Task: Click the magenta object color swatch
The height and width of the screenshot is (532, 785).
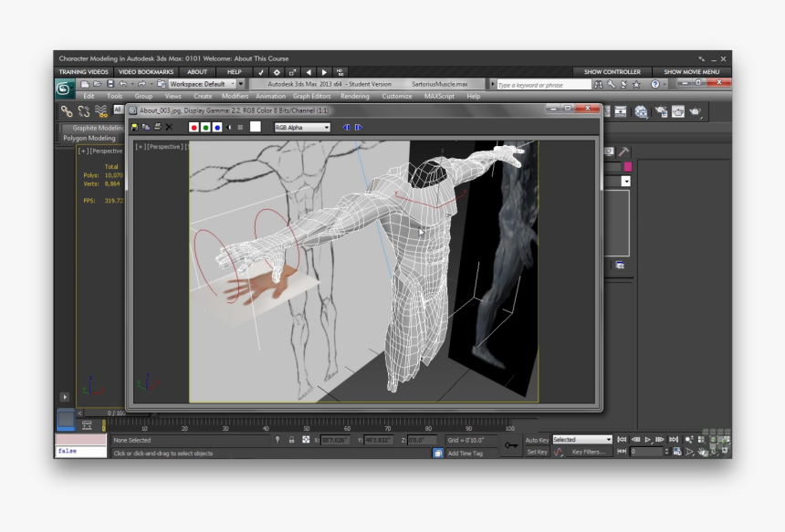Action: pos(627,167)
